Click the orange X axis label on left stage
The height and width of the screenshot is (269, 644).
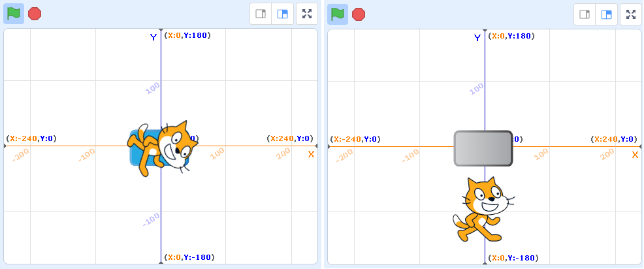[x=312, y=155]
